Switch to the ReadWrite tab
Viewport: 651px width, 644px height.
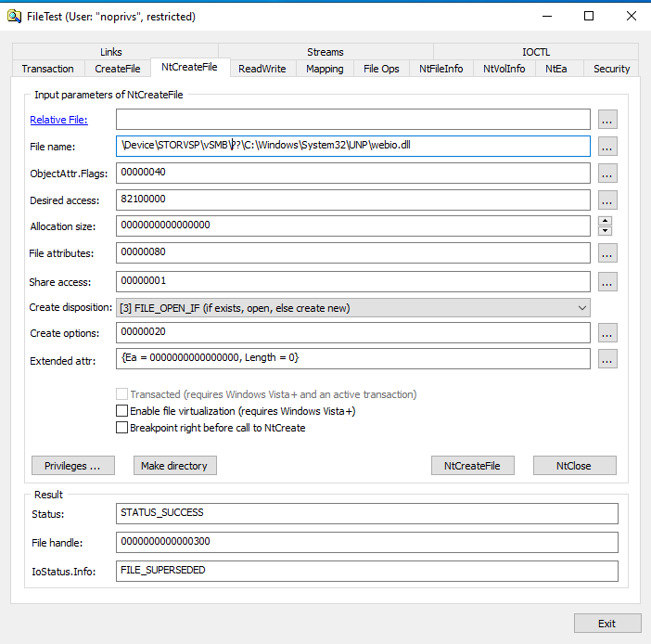pyautogui.click(x=263, y=69)
